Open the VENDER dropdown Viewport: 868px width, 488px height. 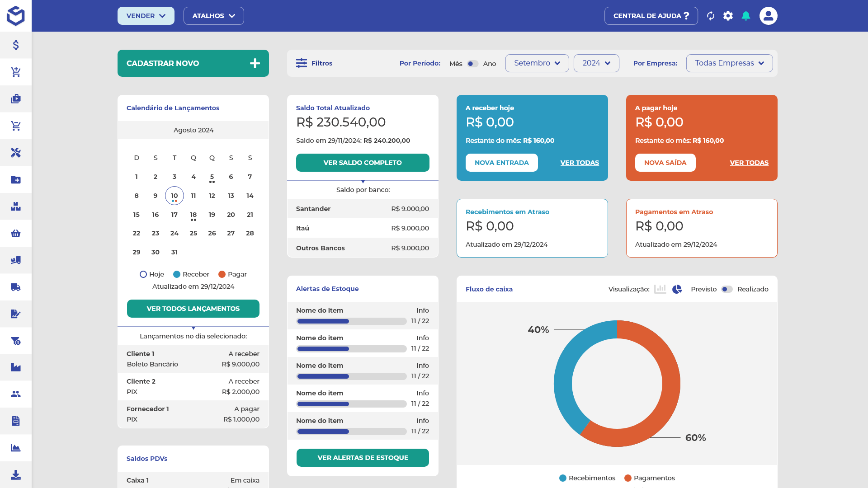pos(146,16)
